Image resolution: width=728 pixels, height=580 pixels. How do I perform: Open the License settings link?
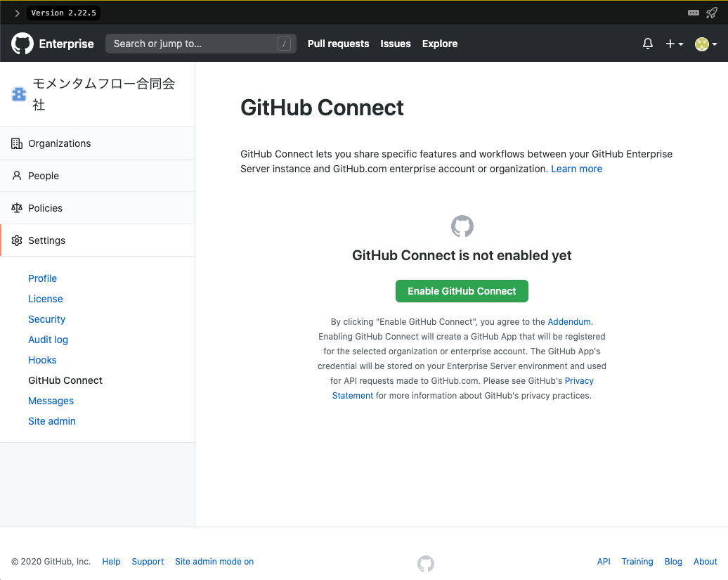46,299
